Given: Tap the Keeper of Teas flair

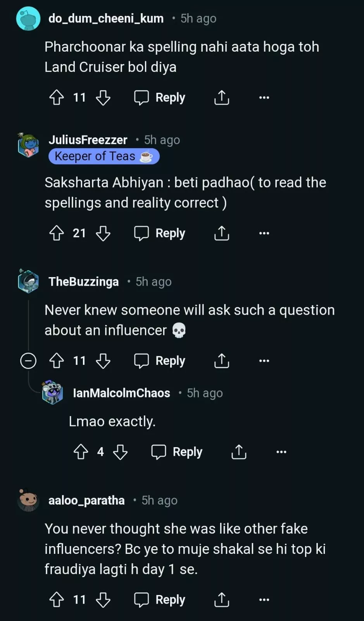Looking at the screenshot, I should coord(104,156).
